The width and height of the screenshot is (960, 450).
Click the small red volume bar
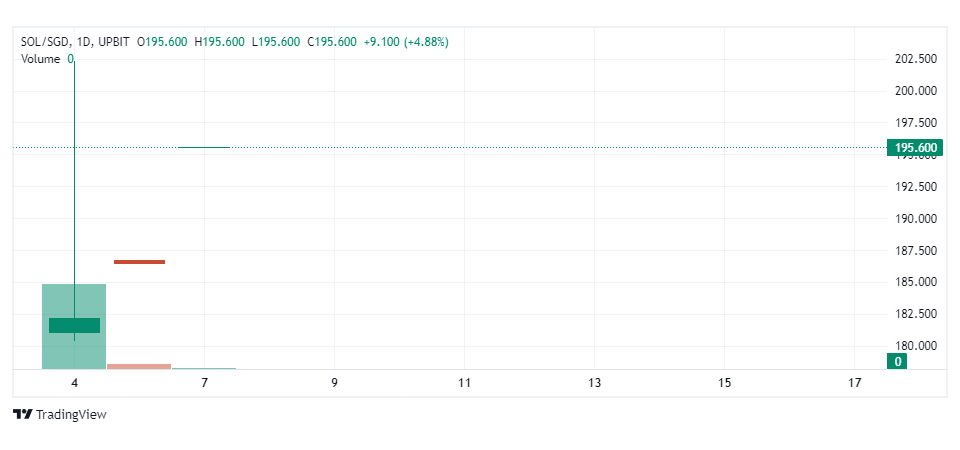click(x=139, y=366)
